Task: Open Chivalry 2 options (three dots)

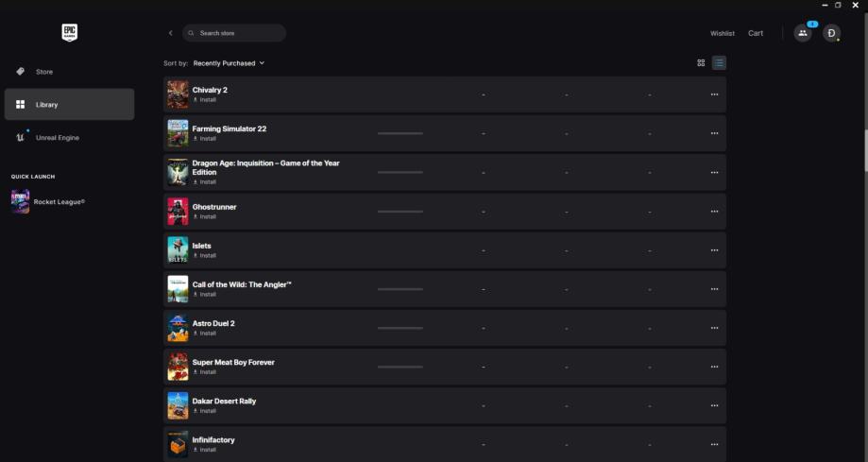Action: pyautogui.click(x=714, y=94)
